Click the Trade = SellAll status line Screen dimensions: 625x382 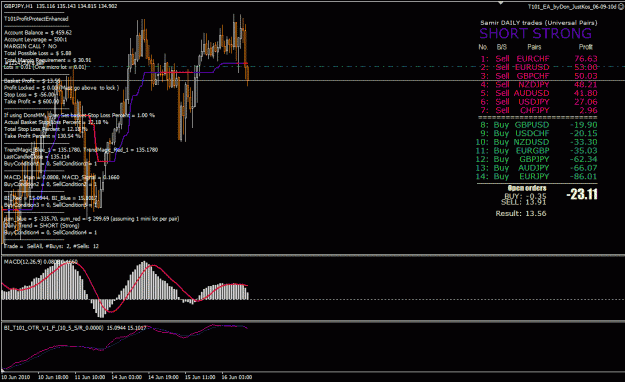click(x=51, y=246)
